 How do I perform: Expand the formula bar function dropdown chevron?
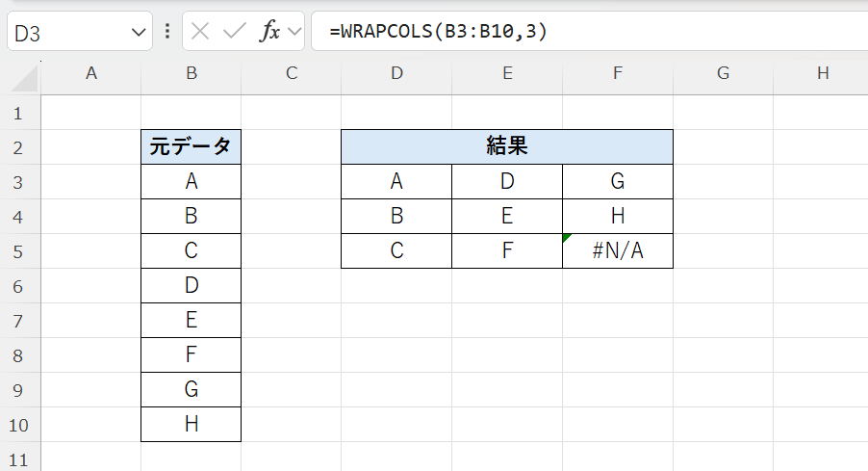(x=294, y=31)
